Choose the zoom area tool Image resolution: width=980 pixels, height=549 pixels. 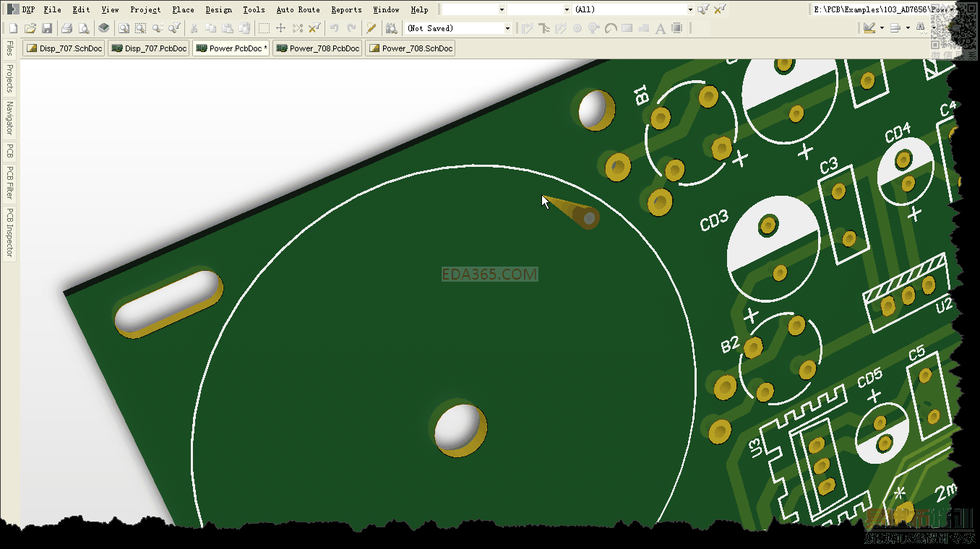pyautogui.click(x=140, y=28)
